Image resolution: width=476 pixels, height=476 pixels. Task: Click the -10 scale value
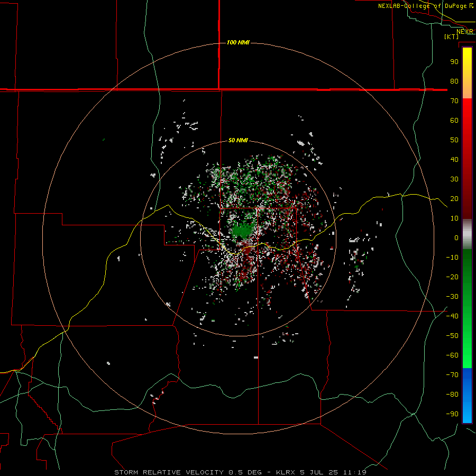[452, 258]
